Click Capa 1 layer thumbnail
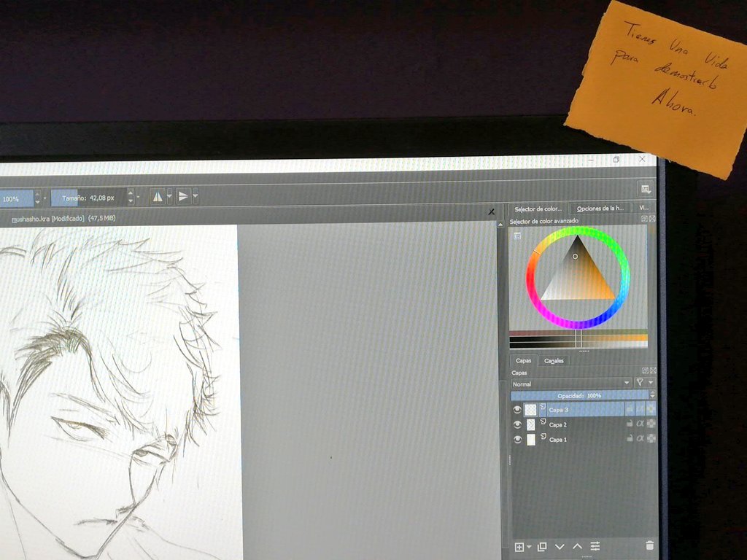Image resolution: width=747 pixels, height=560 pixels. pos(531,440)
